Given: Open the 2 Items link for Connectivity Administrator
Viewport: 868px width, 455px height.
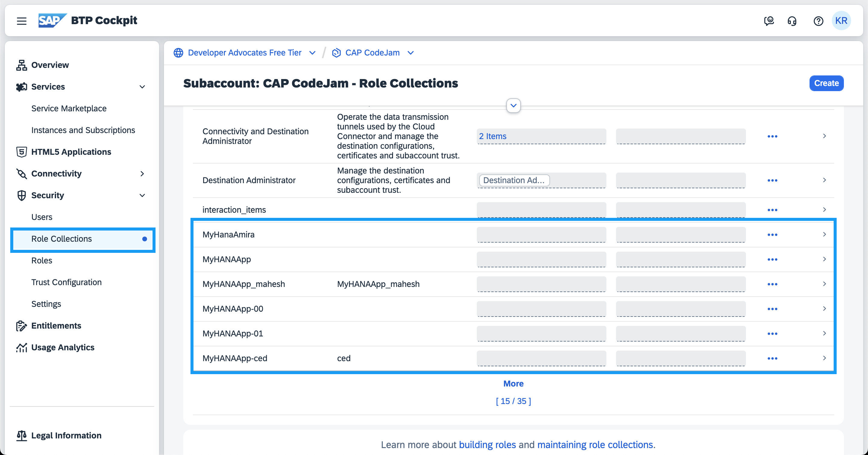Looking at the screenshot, I should [493, 136].
